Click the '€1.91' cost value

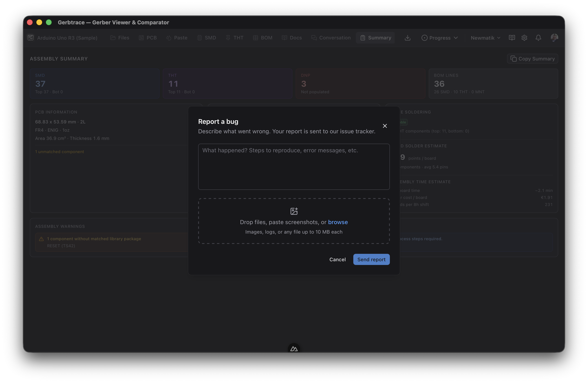(546, 197)
